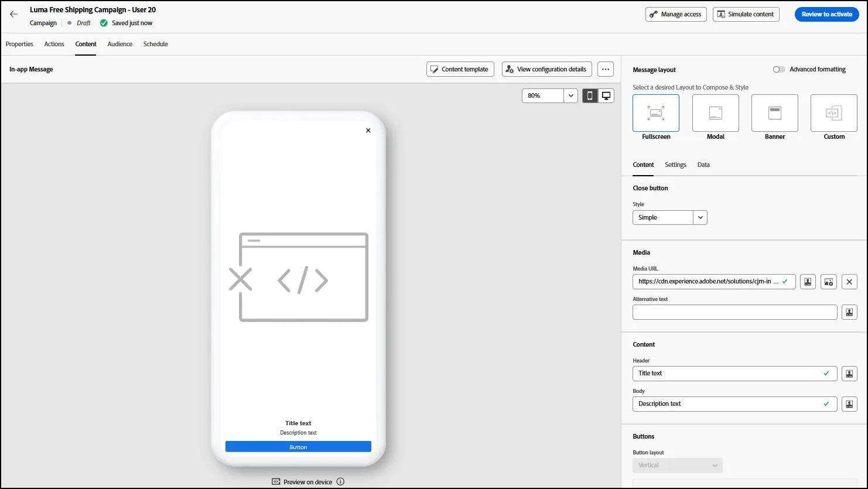868x489 pixels.
Task: Click the info icon next to Preview on device
Action: coord(340,482)
